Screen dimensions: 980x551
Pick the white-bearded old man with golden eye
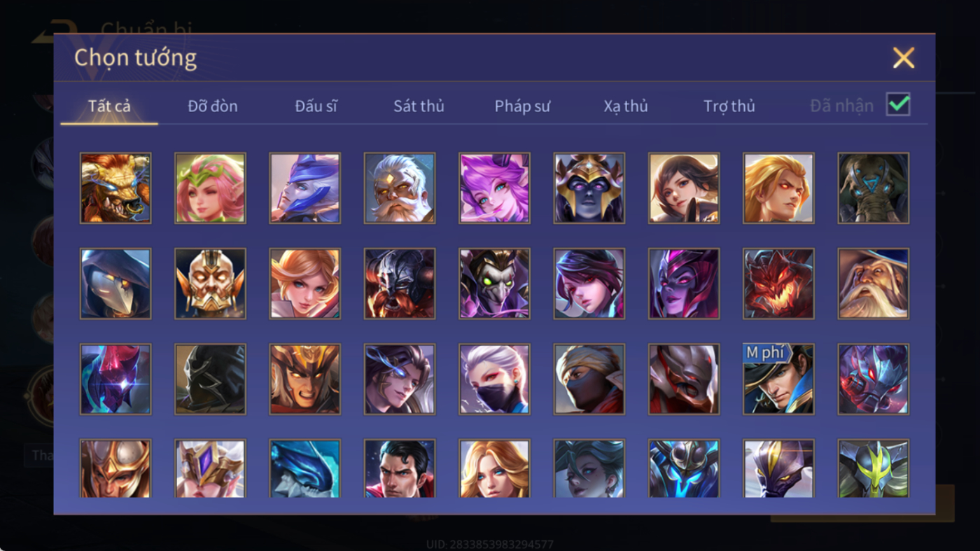(x=400, y=188)
